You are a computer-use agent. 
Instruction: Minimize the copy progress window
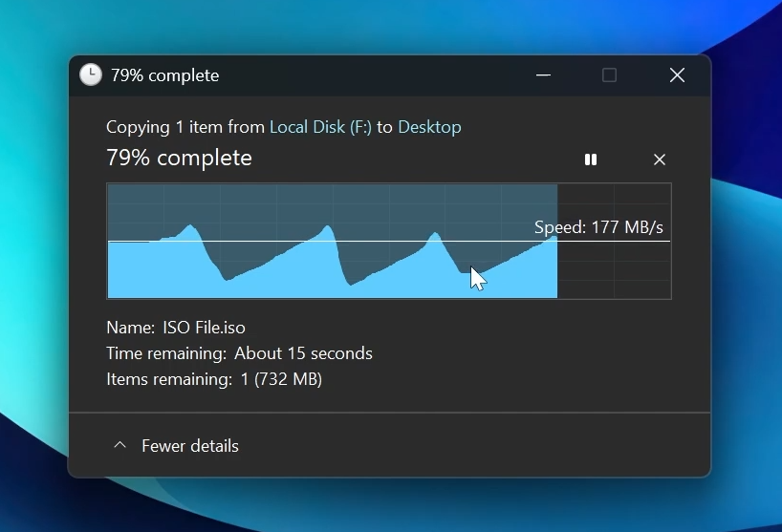click(x=543, y=75)
